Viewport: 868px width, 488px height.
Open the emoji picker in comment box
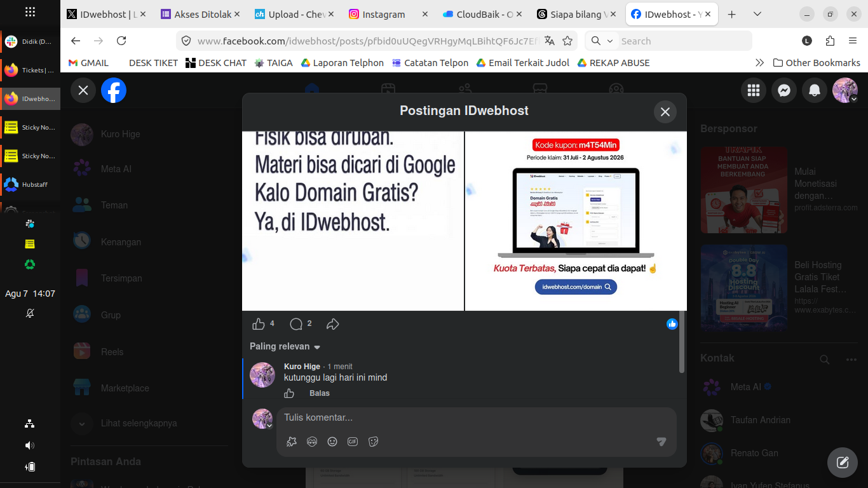click(x=332, y=442)
